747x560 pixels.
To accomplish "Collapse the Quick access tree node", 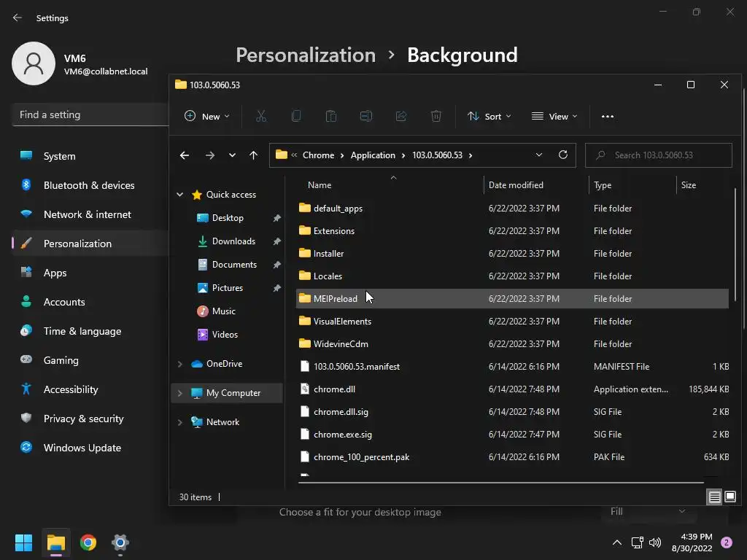I will 180,194.
